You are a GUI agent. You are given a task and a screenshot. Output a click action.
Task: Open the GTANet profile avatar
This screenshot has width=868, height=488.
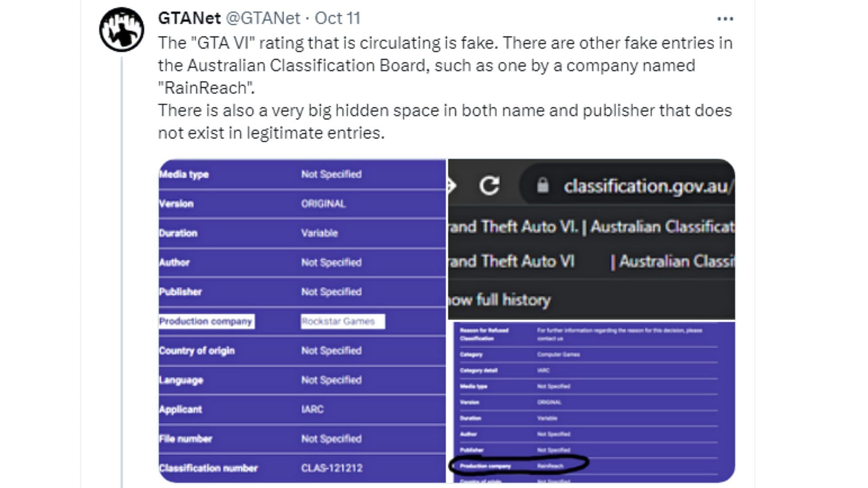pyautogui.click(x=122, y=29)
